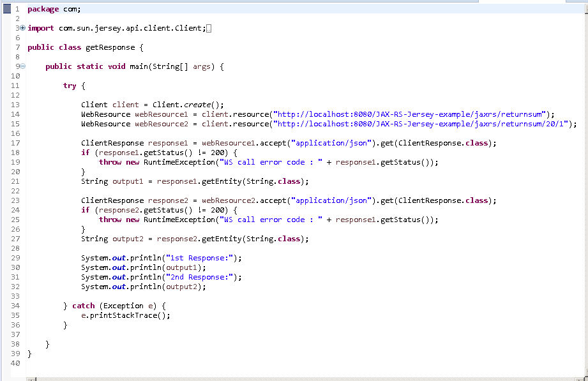The width and height of the screenshot is (588, 381).
Task: Click 'getEntity' on line 21
Action: [x=222, y=181]
